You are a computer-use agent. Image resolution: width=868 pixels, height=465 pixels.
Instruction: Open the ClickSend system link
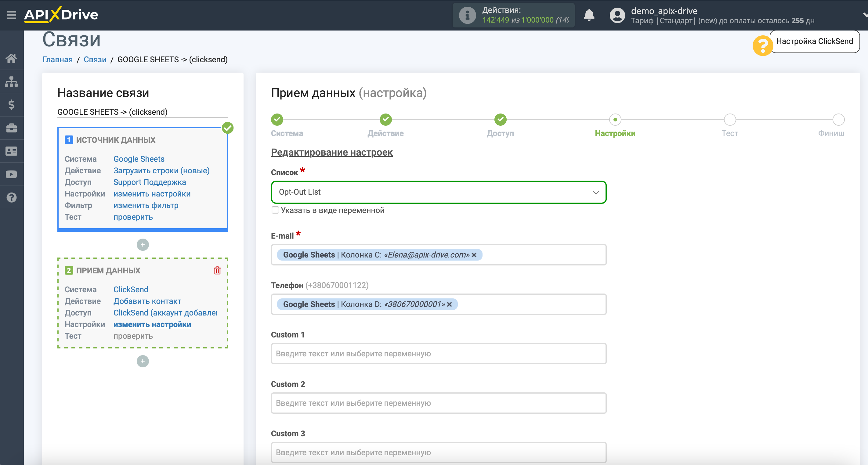[x=131, y=290]
